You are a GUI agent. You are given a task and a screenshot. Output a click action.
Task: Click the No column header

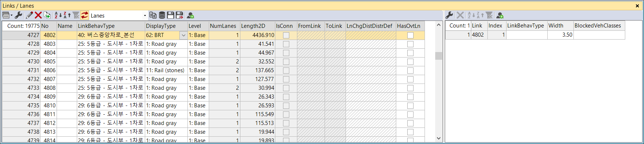pyautogui.click(x=49, y=26)
